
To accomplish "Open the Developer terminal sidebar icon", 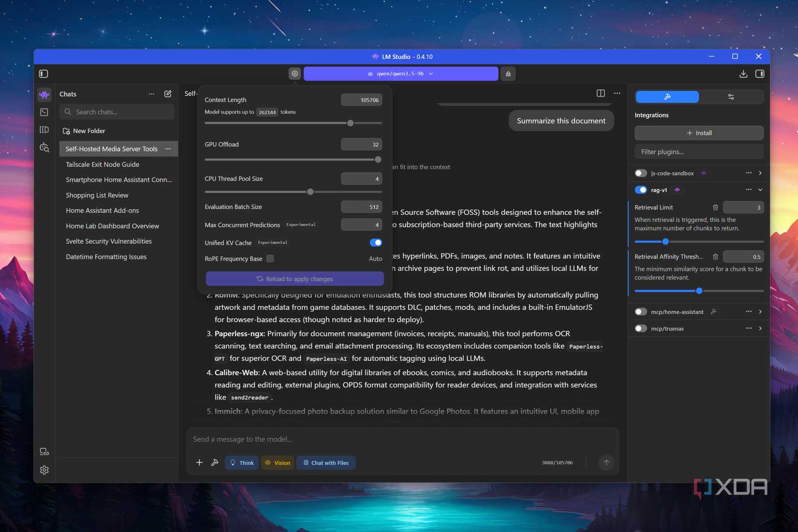I will point(44,112).
